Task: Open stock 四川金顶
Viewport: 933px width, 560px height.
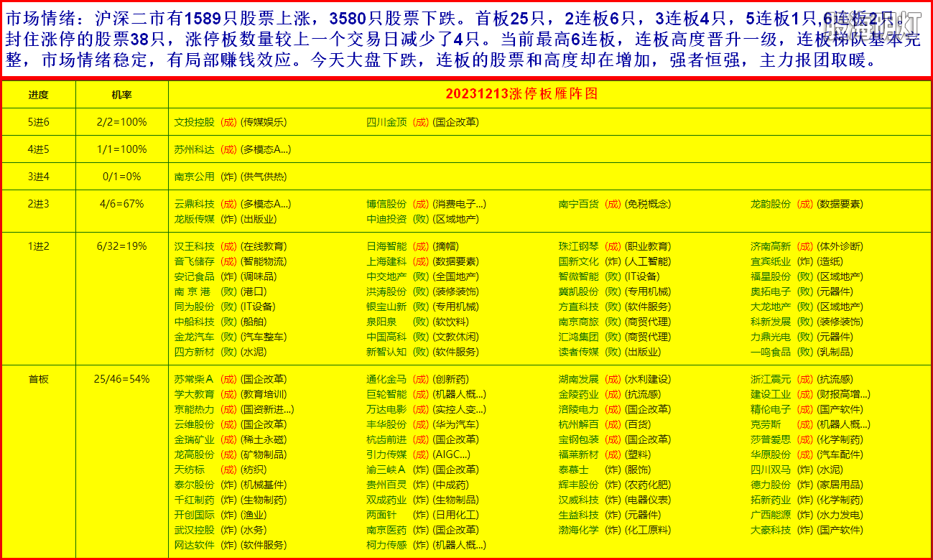Action: click(x=386, y=122)
